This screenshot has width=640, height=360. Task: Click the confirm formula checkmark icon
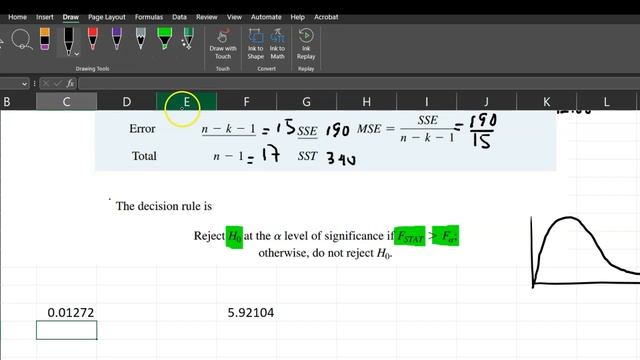tap(58, 83)
